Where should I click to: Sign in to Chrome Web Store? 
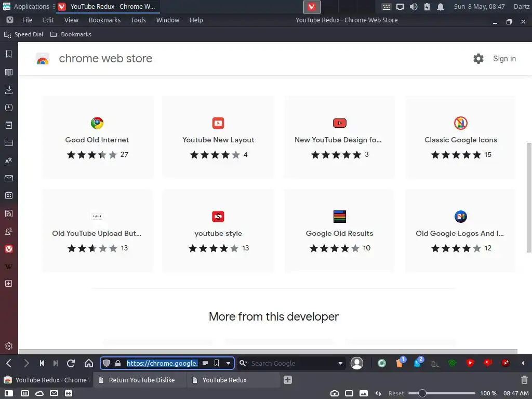tap(504, 58)
